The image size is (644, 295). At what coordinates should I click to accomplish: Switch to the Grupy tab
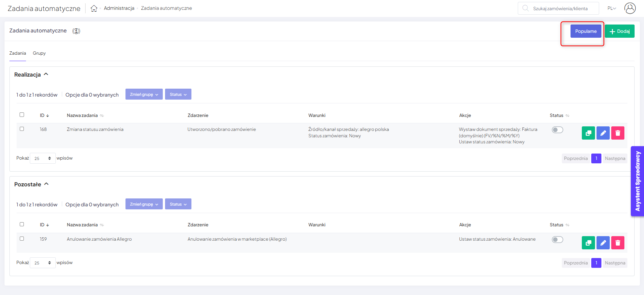(x=39, y=53)
